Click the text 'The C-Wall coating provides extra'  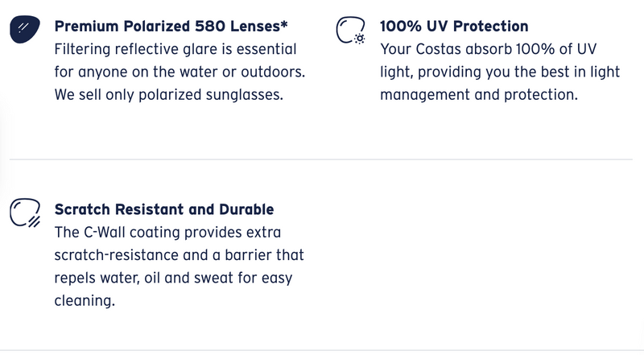(167, 233)
